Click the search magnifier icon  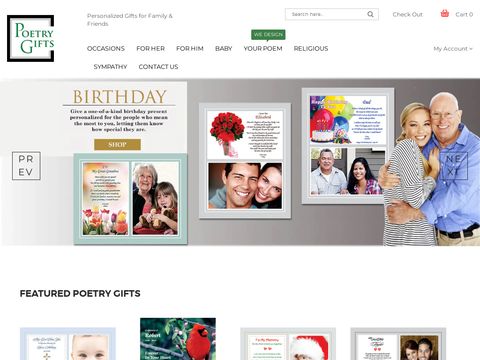(x=370, y=14)
